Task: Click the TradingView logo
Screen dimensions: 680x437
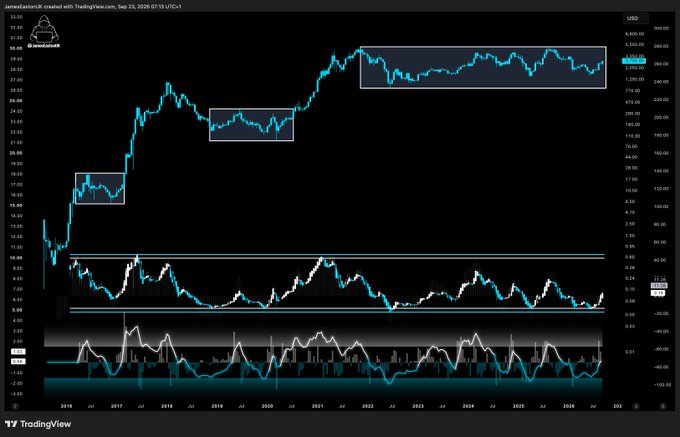Action: [x=38, y=424]
